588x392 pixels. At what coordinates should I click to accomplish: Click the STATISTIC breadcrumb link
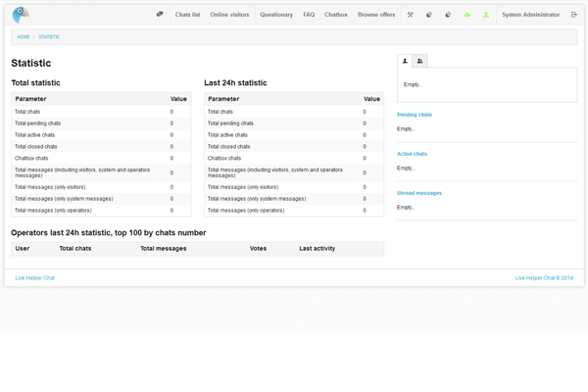pos(49,37)
